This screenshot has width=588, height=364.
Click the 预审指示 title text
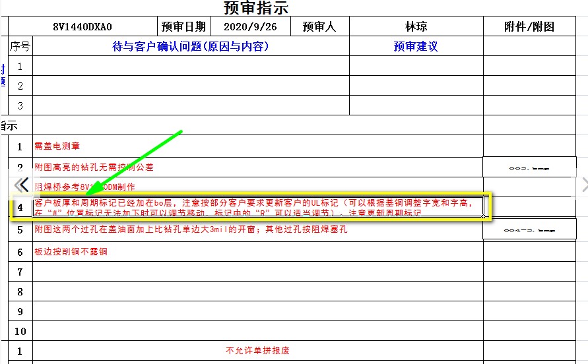pyautogui.click(x=256, y=8)
